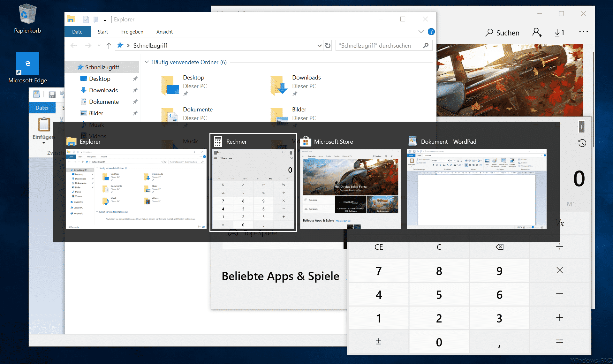This screenshot has height=364, width=613.
Task: Collapse Häufig verwendete Ordner group
Action: click(147, 62)
